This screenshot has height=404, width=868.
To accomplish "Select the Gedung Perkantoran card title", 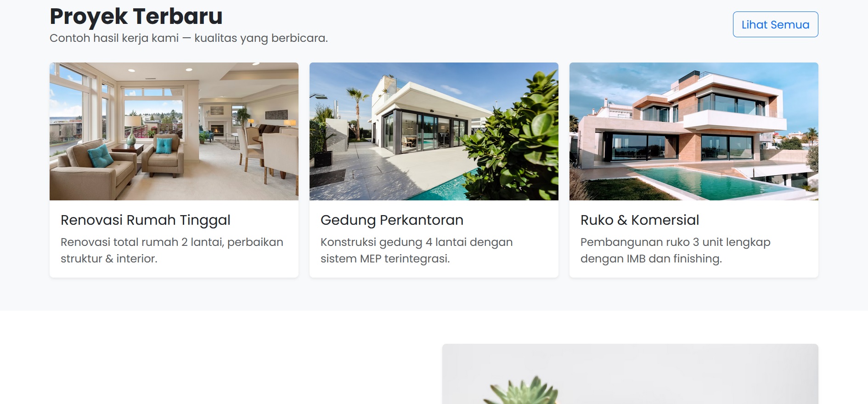I will click(x=392, y=220).
